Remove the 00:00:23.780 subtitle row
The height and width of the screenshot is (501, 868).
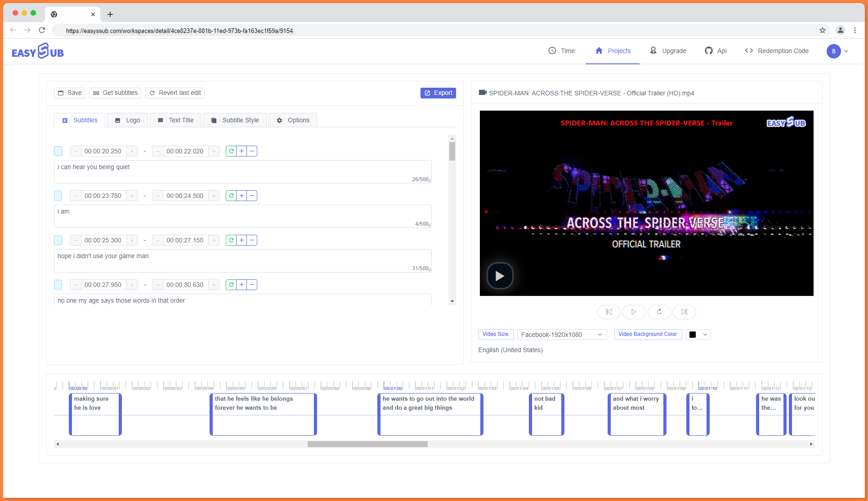(252, 196)
